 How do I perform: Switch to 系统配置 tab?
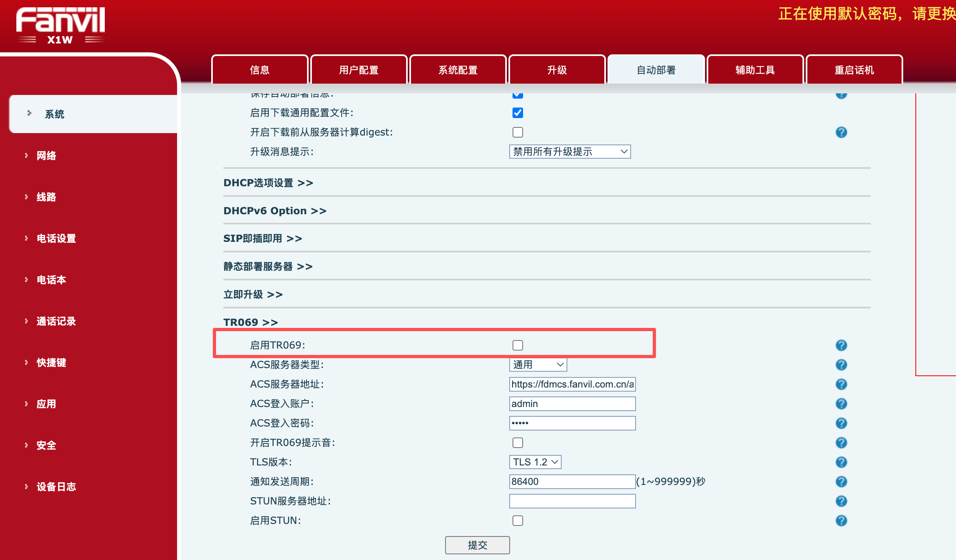[x=458, y=70]
